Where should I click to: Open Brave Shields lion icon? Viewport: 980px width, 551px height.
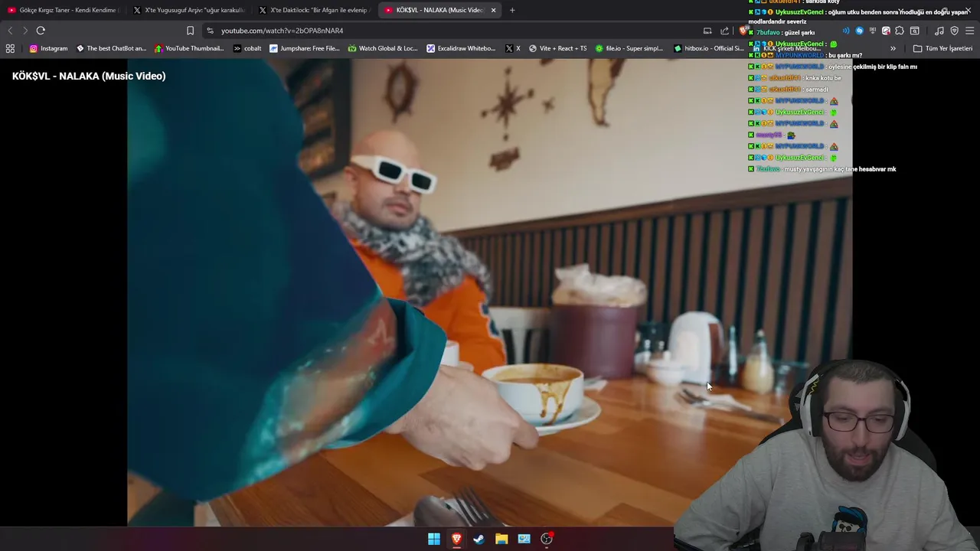click(743, 31)
